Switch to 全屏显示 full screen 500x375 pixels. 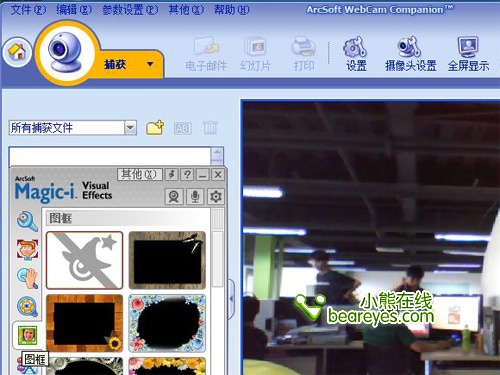[468, 54]
